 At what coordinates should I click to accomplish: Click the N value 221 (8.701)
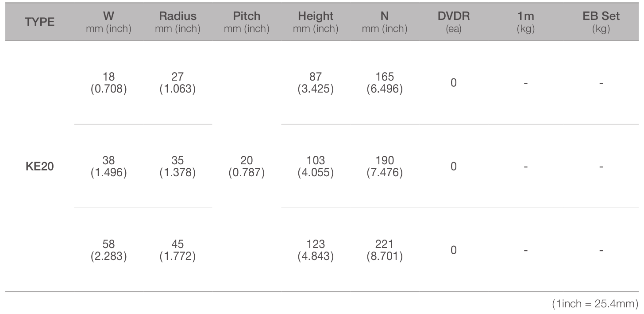coord(385,250)
